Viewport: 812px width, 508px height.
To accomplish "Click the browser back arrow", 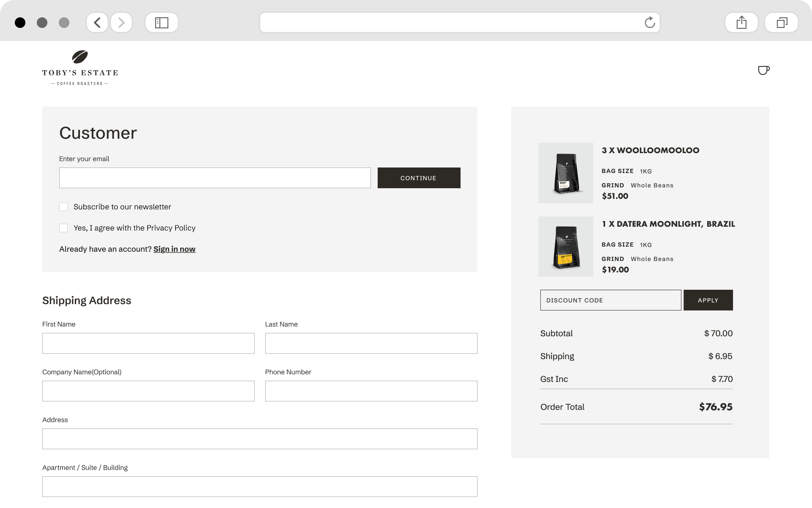I will click(97, 22).
